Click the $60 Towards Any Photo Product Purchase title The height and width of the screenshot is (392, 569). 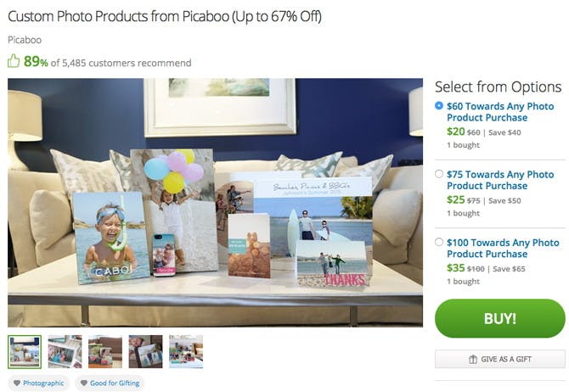coord(499,111)
